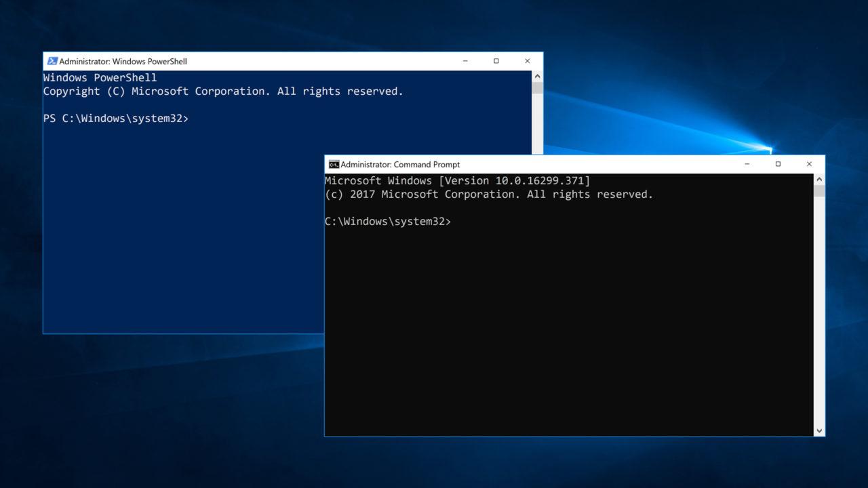Select the Windows PowerShell copyright text line
Screen dimensions: 868x488
(224, 91)
